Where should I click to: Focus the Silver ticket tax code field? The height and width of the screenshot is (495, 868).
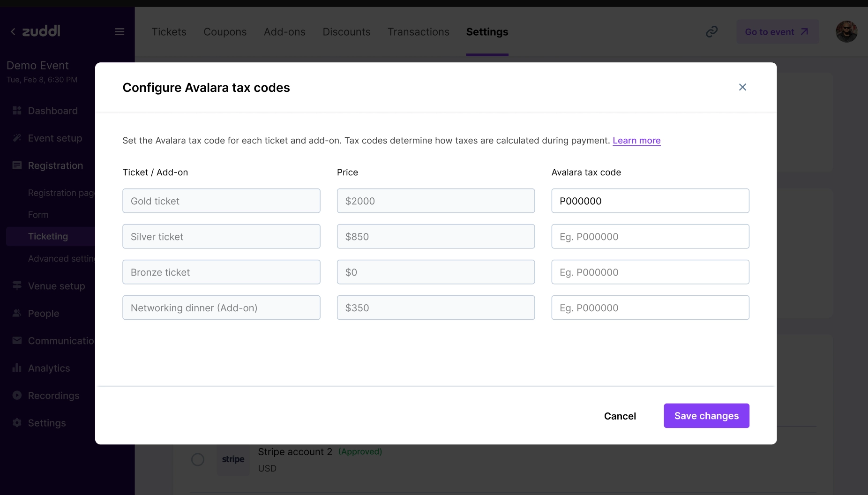point(650,237)
